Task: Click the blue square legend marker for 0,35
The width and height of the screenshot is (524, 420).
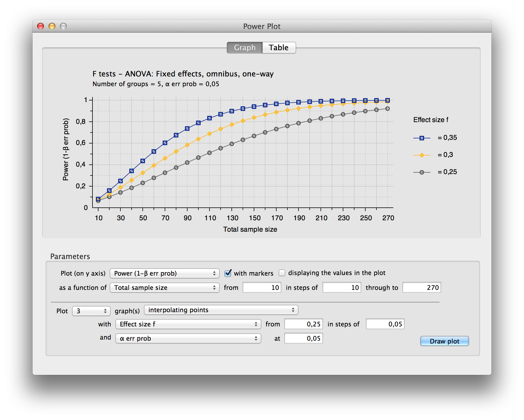Action: pyautogui.click(x=422, y=138)
